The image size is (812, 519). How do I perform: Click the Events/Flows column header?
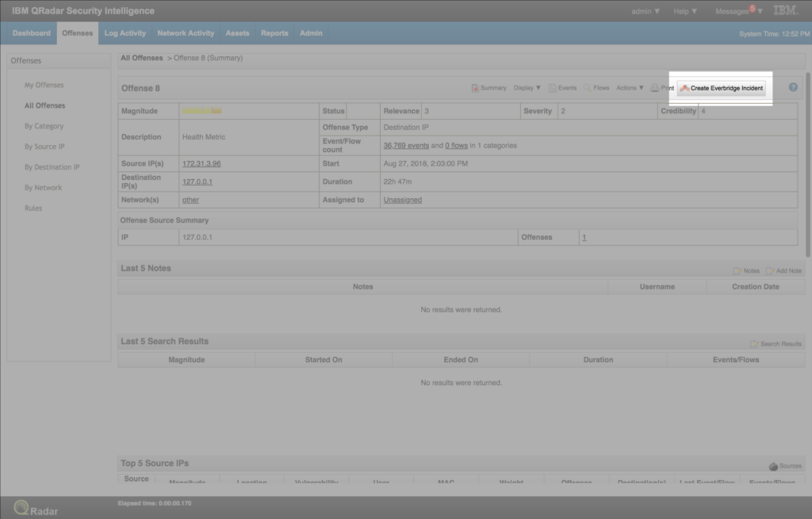[x=736, y=360]
